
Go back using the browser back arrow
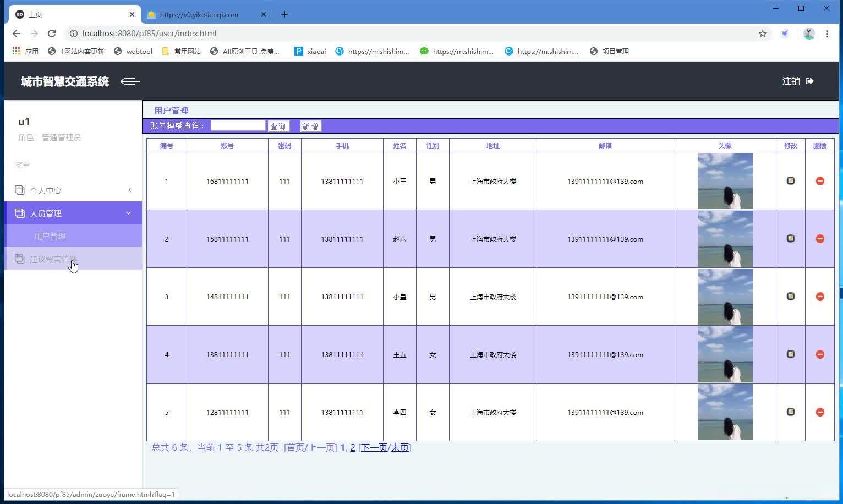click(x=16, y=34)
